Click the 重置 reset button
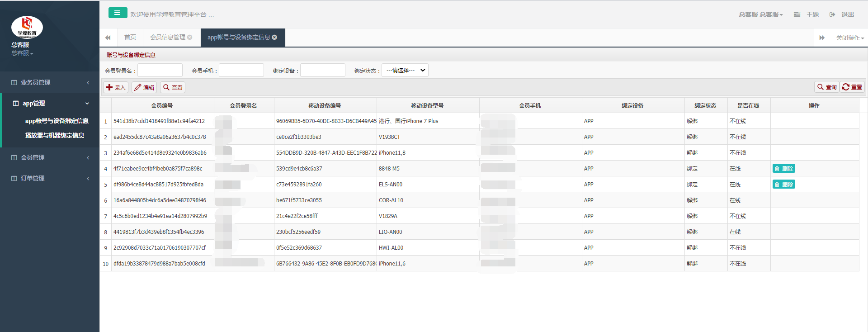The height and width of the screenshot is (332, 868). pos(852,87)
